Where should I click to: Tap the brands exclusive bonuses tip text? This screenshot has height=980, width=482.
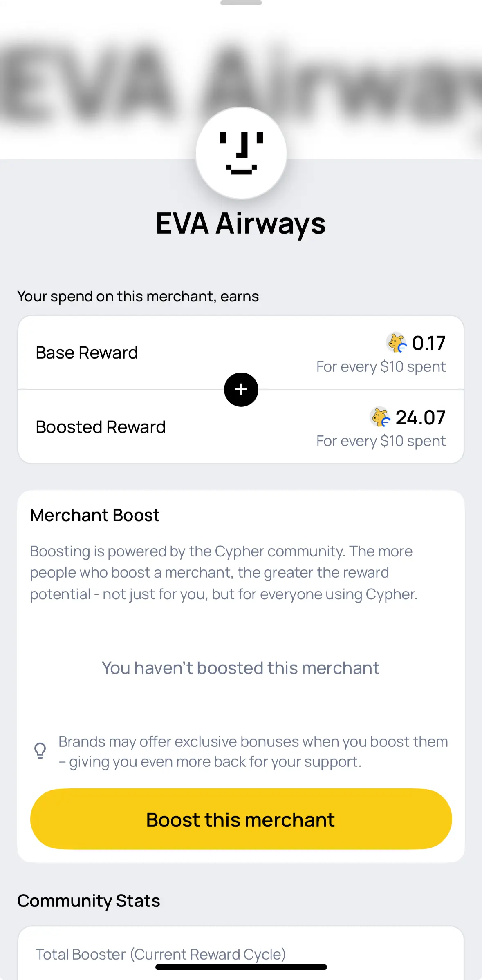253,752
